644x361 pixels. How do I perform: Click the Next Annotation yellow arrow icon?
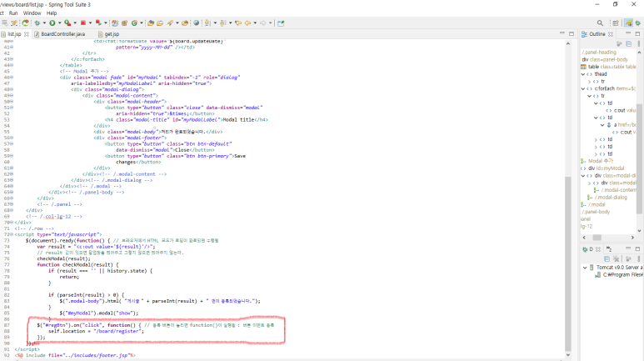click(x=207, y=23)
